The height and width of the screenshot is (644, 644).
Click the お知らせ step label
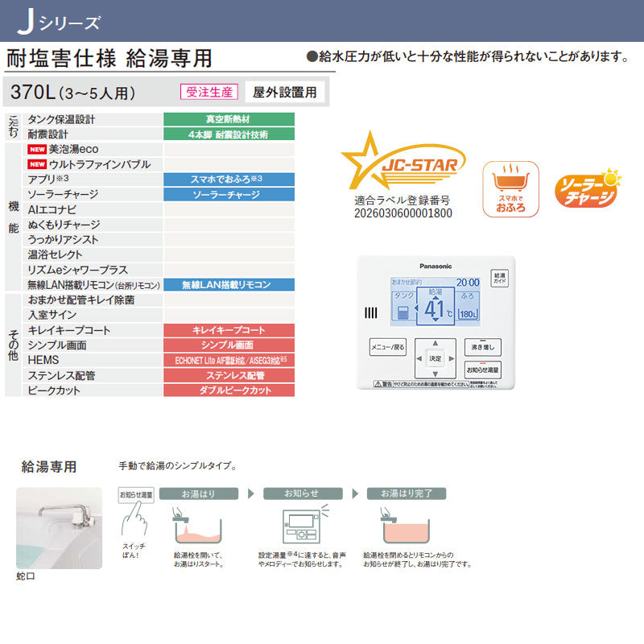pyautogui.click(x=303, y=493)
